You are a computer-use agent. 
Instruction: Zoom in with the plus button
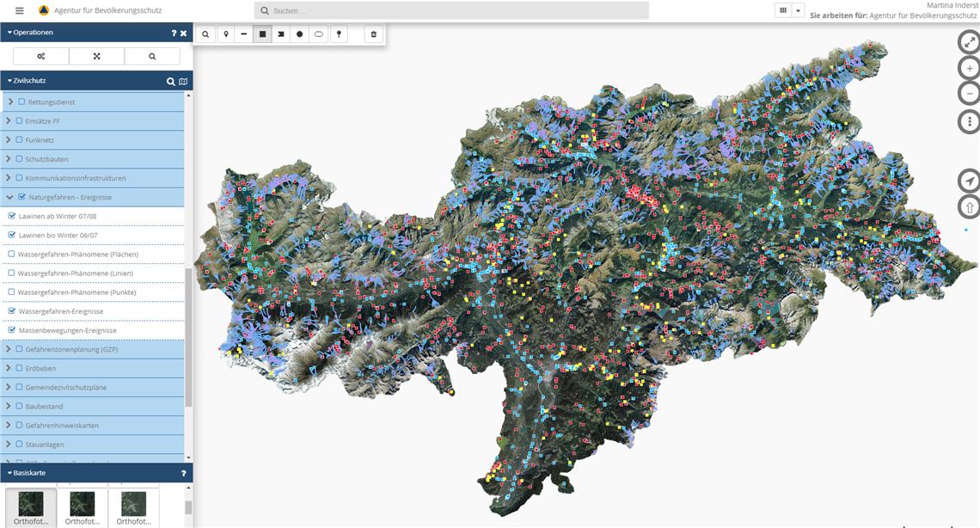(x=969, y=68)
